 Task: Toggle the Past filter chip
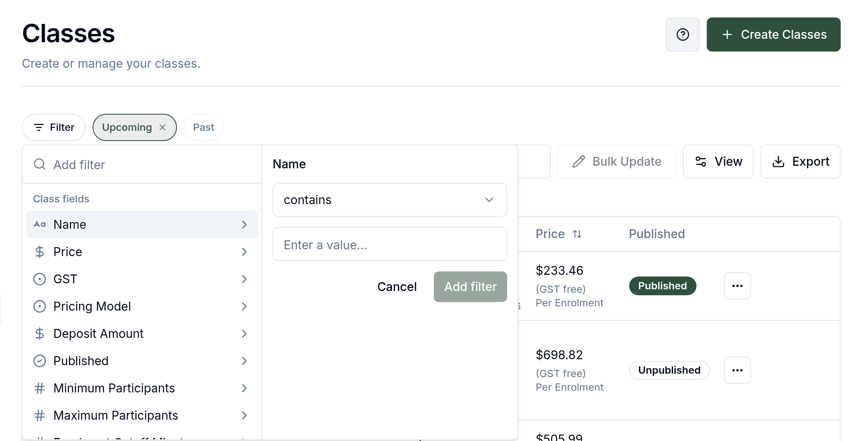click(204, 127)
